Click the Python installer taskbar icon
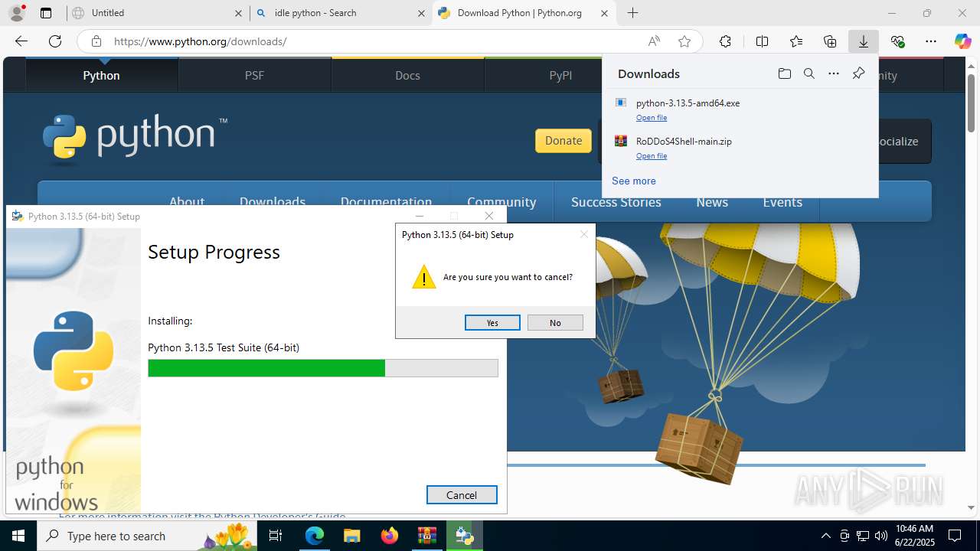Image resolution: width=980 pixels, height=551 pixels. click(x=464, y=536)
